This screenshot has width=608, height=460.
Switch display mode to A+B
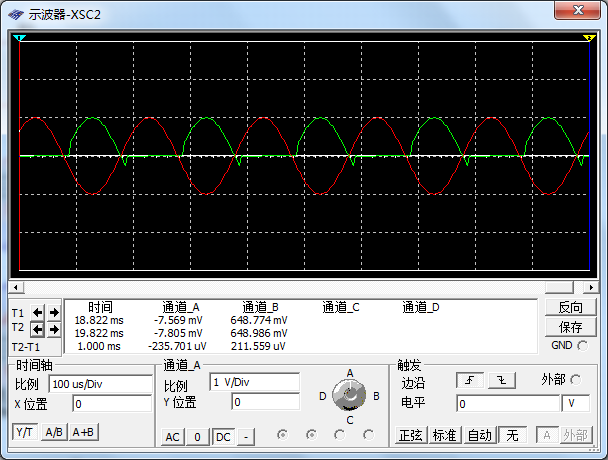coord(83,432)
